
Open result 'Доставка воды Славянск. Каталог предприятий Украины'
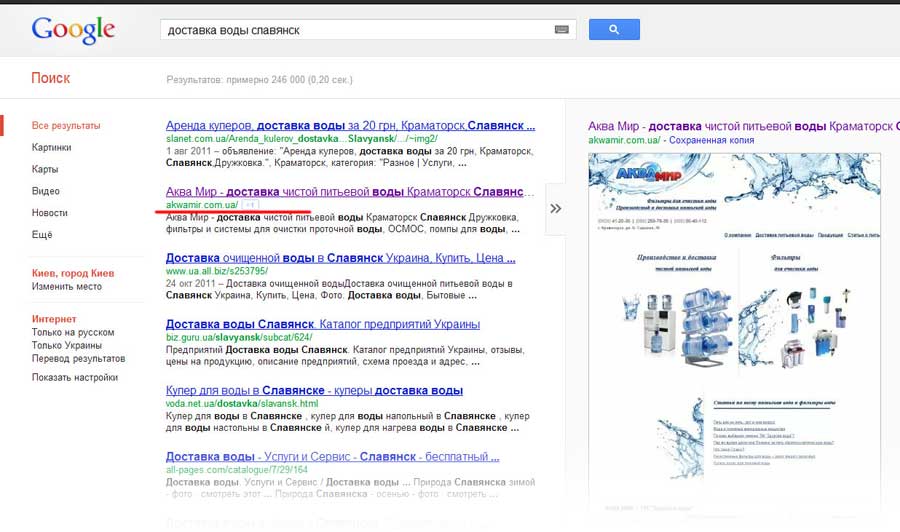point(323,324)
